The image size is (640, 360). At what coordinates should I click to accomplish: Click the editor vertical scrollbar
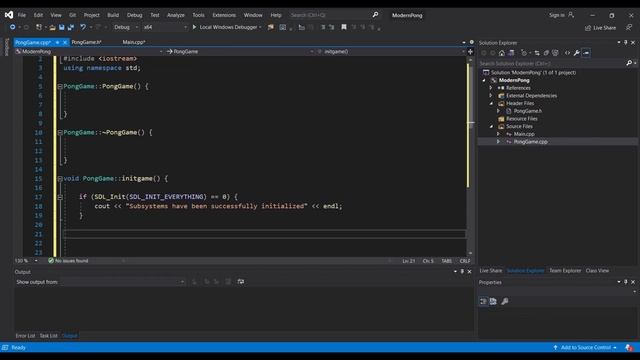(x=470, y=155)
